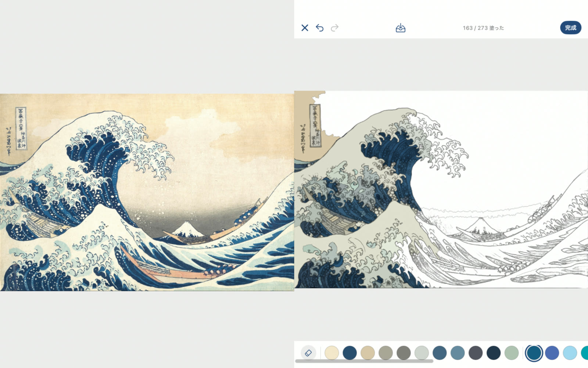Viewport: 588px width, 368px height.
Task: Click the original Great Wave reference image
Action: (x=147, y=192)
